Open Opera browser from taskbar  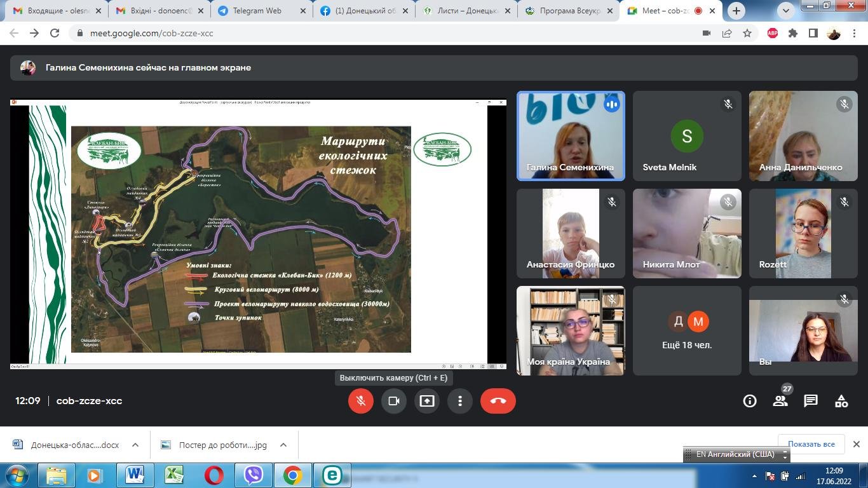coord(214,475)
